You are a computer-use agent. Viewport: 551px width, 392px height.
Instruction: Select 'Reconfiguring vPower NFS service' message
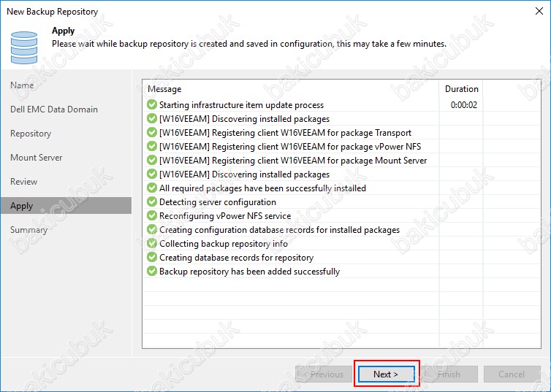click(225, 216)
